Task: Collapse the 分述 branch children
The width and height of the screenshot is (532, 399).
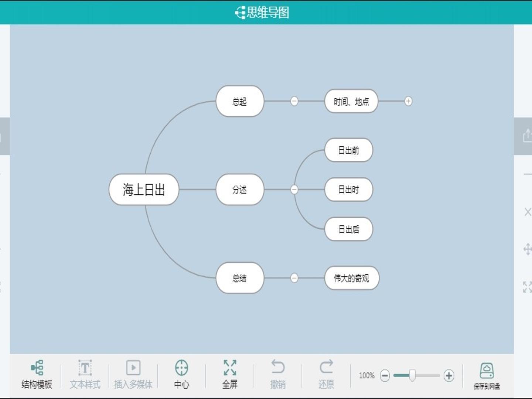Action: coord(294,190)
